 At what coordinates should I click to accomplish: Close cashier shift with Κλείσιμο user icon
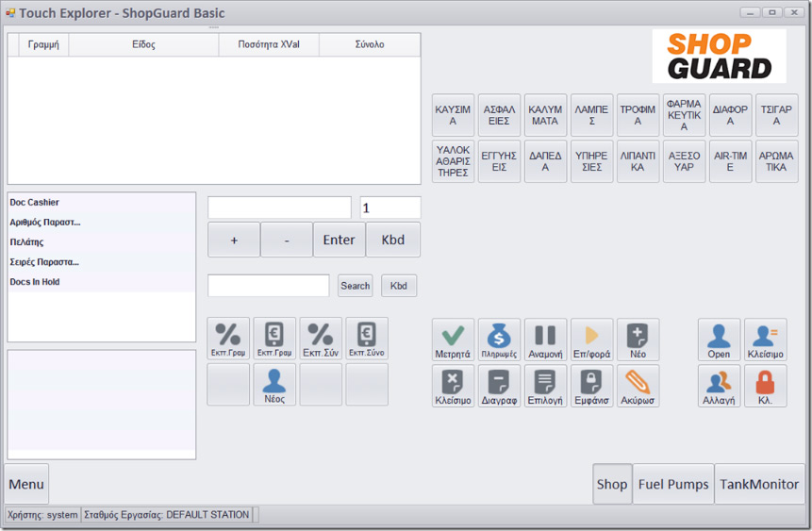point(766,340)
